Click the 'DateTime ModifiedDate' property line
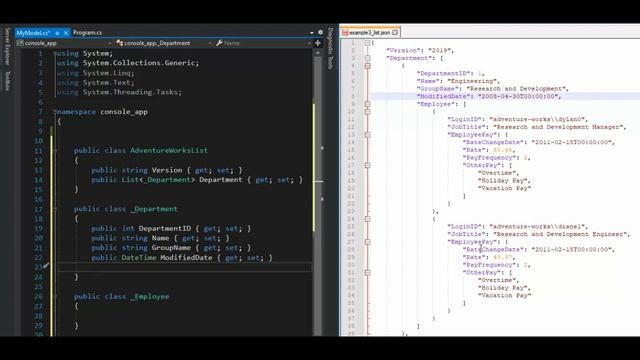640x360 pixels. click(x=182, y=258)
